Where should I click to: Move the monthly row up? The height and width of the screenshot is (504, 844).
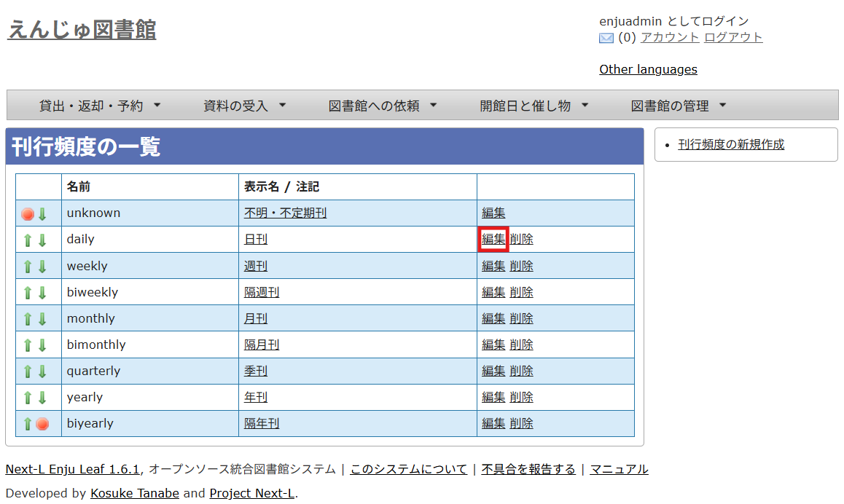click(x=28, y=319)
